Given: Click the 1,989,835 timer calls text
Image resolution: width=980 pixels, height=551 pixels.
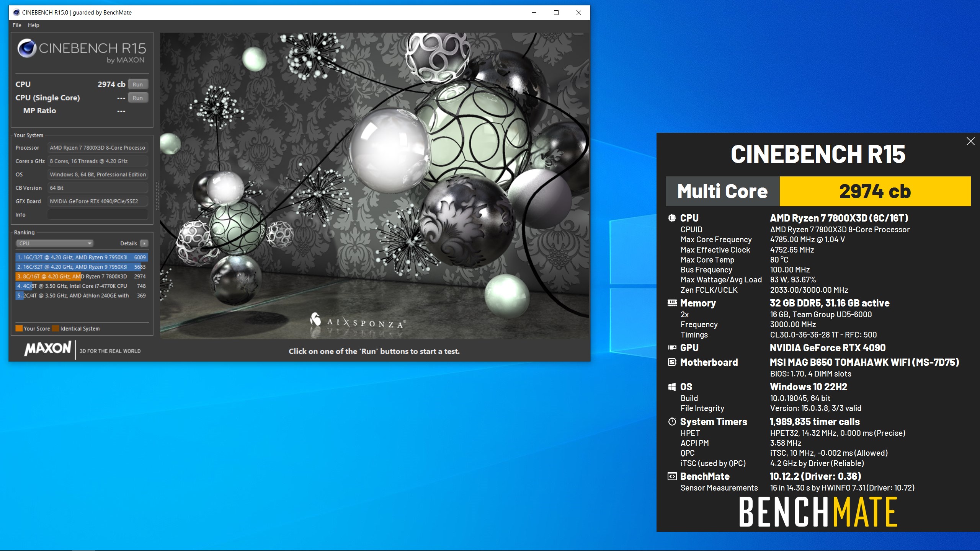Looking at the screenshot, I should tap(815, 422).
